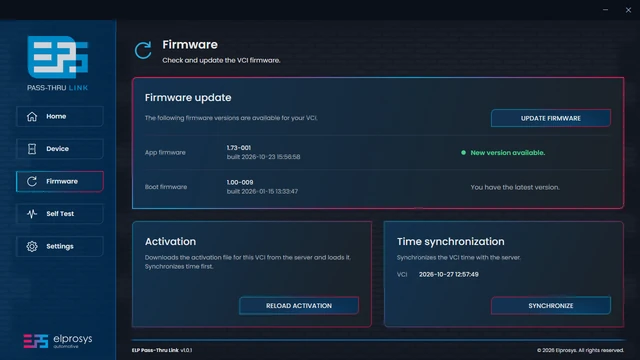Click the Elprosys copyright footer text

pos(580,350)
